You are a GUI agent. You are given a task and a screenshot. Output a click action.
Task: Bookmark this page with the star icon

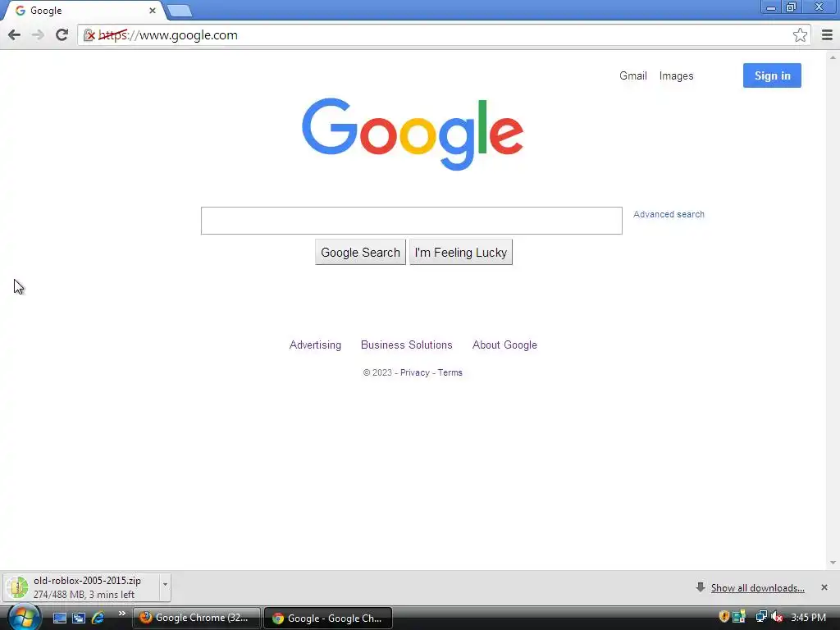pos(800,34)
